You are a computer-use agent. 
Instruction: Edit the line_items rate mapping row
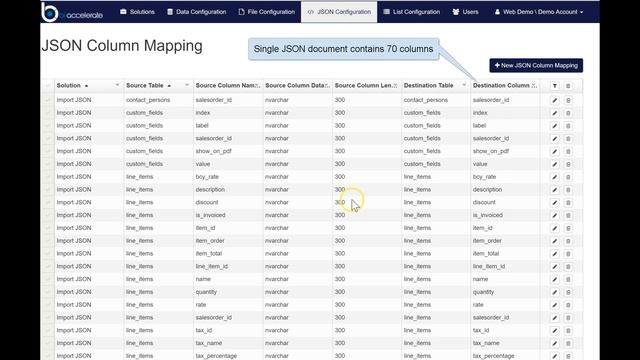coord(555,305)
